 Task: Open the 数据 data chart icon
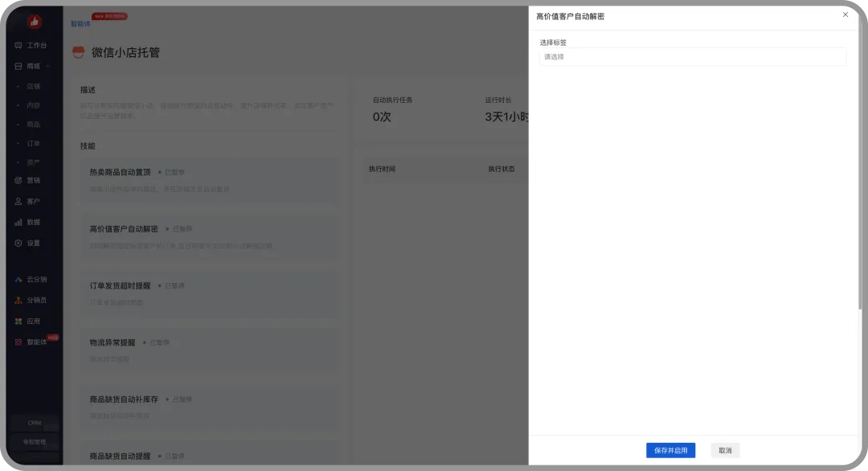(18, 222)
